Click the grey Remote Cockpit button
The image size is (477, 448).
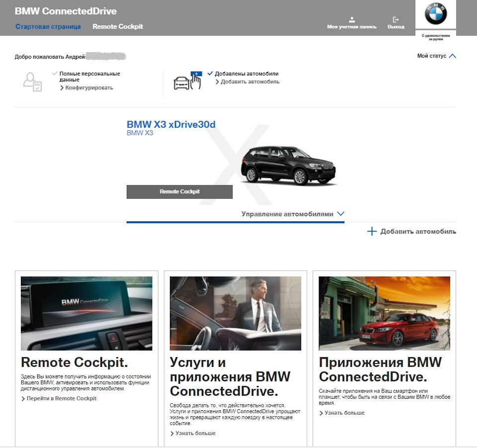pos(179,192)
